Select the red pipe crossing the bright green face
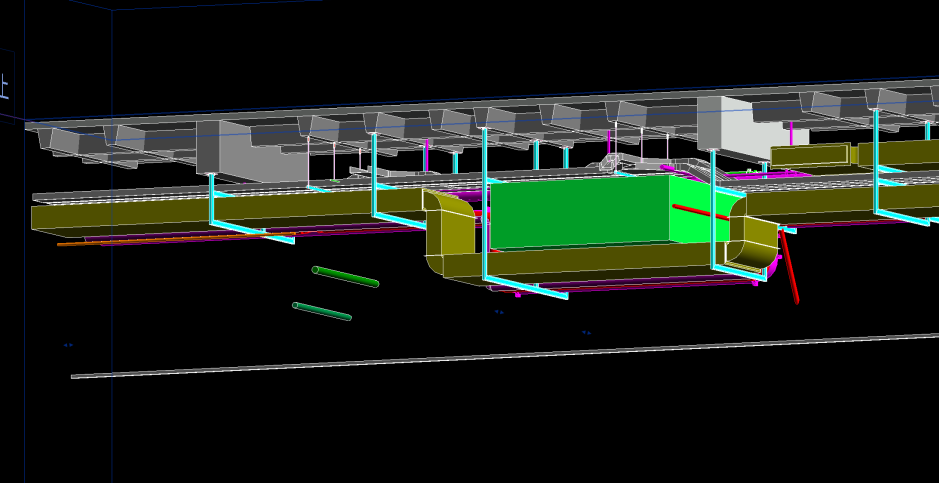 [701, 212]
